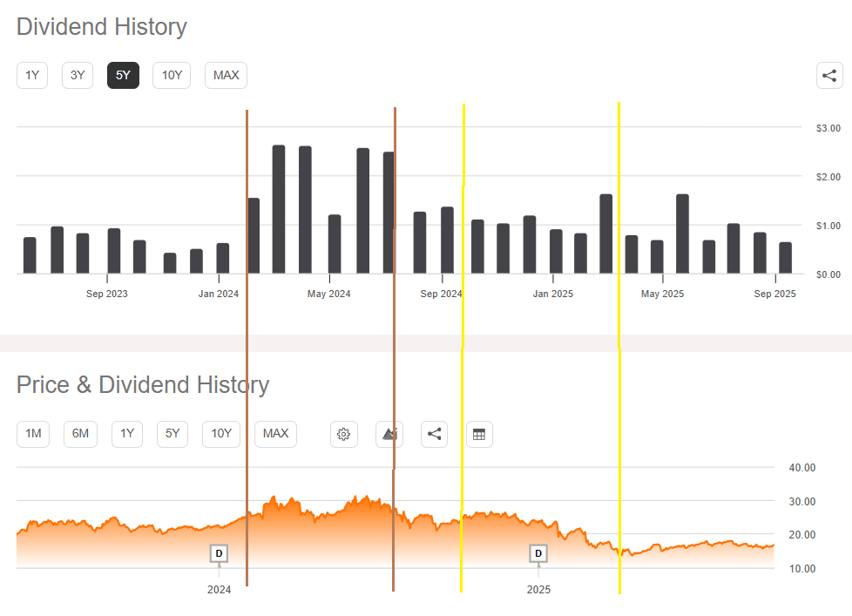Set price chart to 6M range
The image size is (852, 616).
[80, 434]
